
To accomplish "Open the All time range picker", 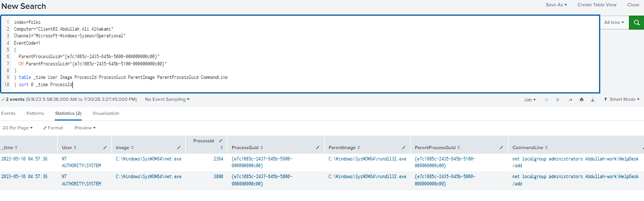I will (614, 23).
